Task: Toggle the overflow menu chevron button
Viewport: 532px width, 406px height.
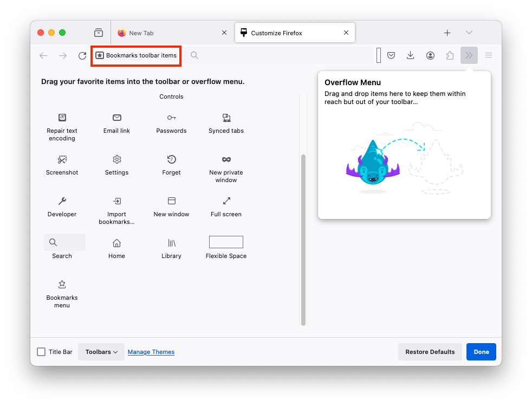Action: pyautogui.click(x=469, y=55)
